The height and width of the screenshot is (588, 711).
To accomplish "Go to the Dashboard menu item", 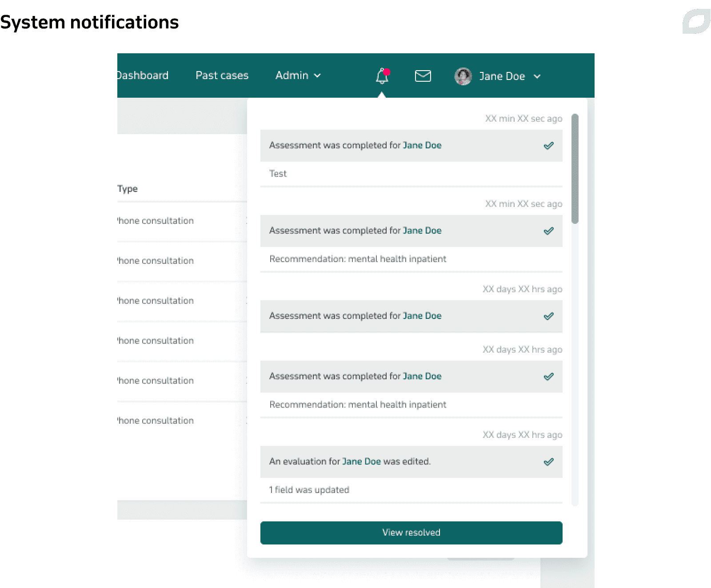I will coord(143,75).
